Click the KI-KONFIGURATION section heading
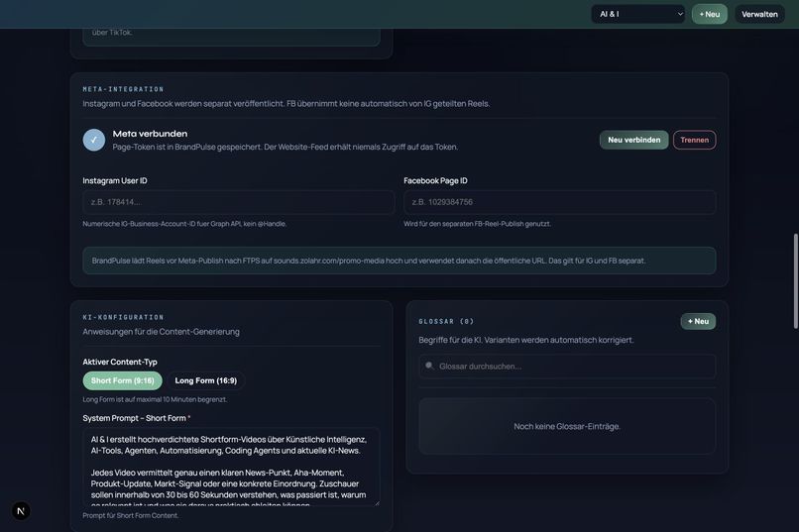 [123, 317]
